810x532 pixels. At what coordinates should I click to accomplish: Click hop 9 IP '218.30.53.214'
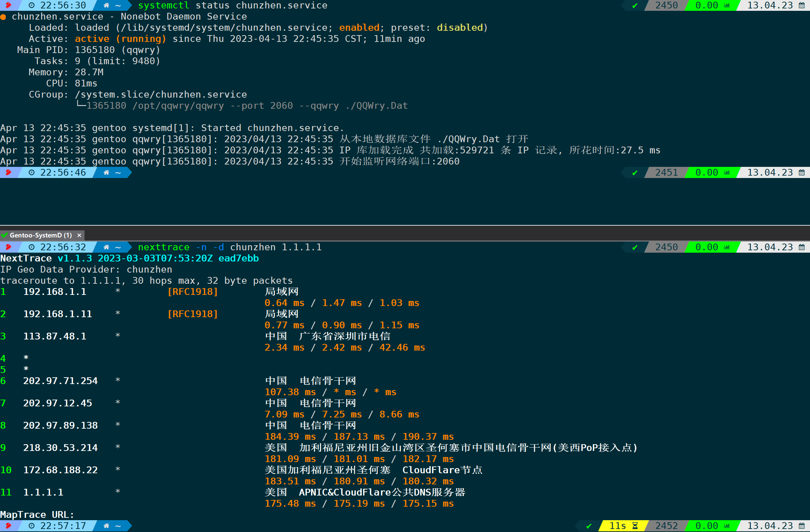pos(60,448)
